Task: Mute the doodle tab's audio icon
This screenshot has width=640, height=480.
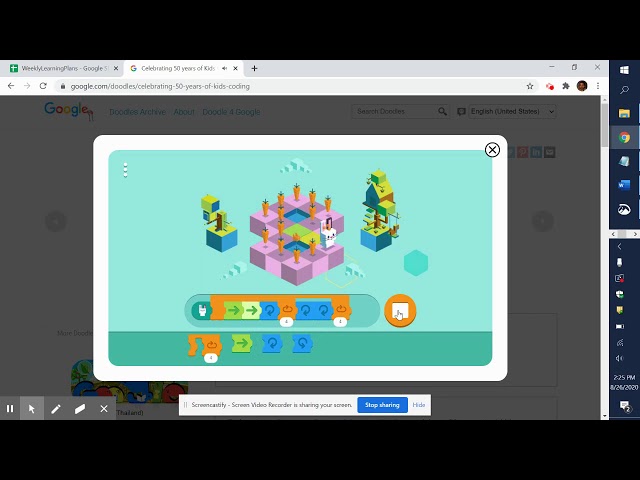Action: 224,68
